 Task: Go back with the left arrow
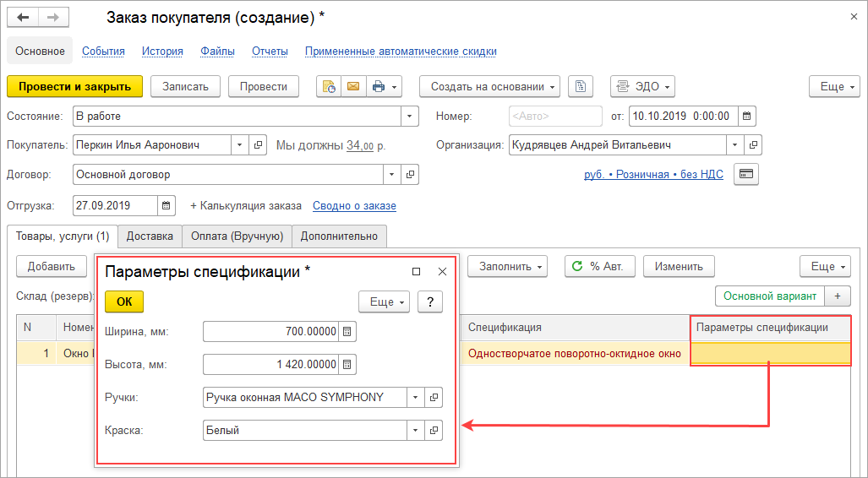pyautogui.click(x=23, y=18)
